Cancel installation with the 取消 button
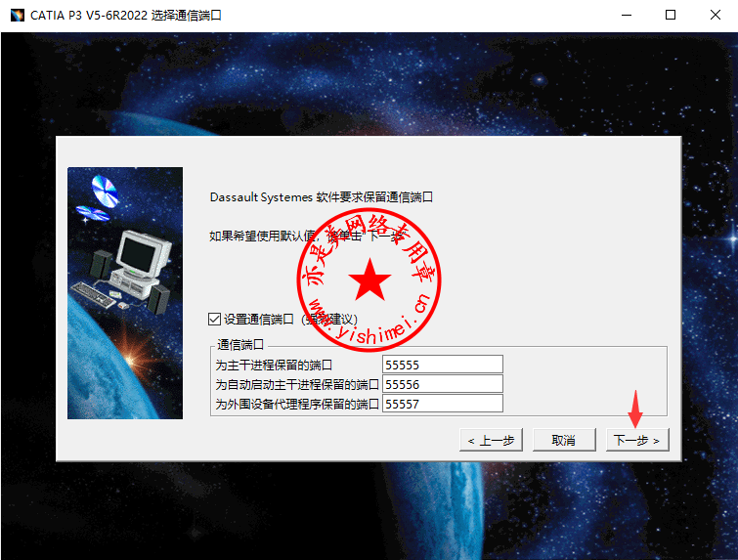 point(564,440)
